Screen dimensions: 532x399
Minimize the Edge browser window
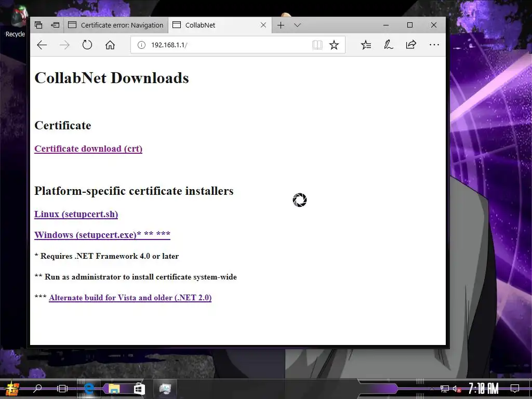pos(386,25)
